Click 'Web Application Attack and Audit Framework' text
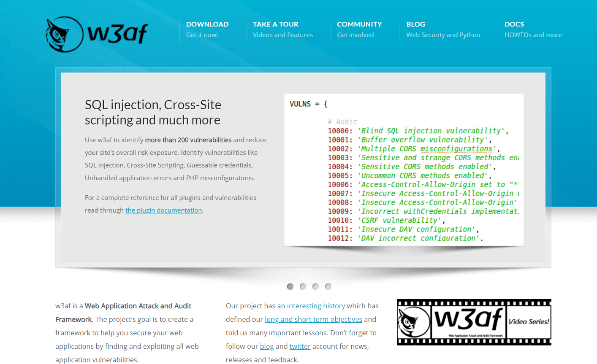 click(x=123, y=313)
